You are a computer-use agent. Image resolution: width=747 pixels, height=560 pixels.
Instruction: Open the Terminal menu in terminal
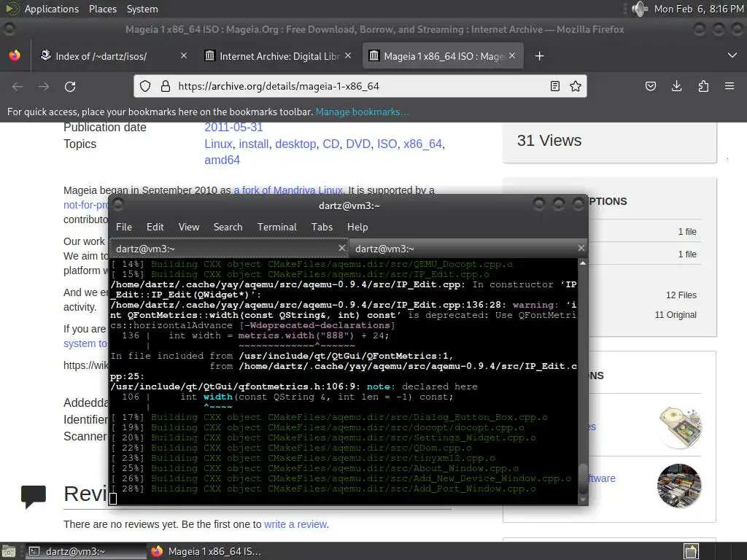[x=276, y=227]
